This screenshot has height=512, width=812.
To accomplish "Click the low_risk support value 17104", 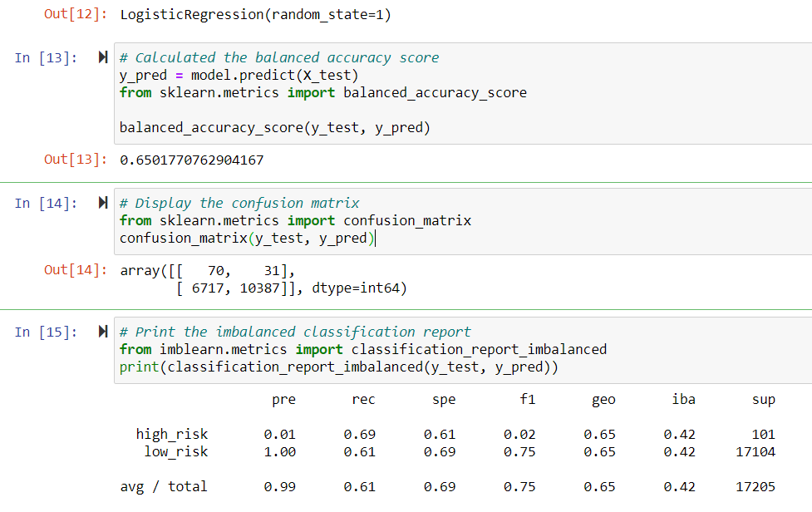I will pos(755,452).
